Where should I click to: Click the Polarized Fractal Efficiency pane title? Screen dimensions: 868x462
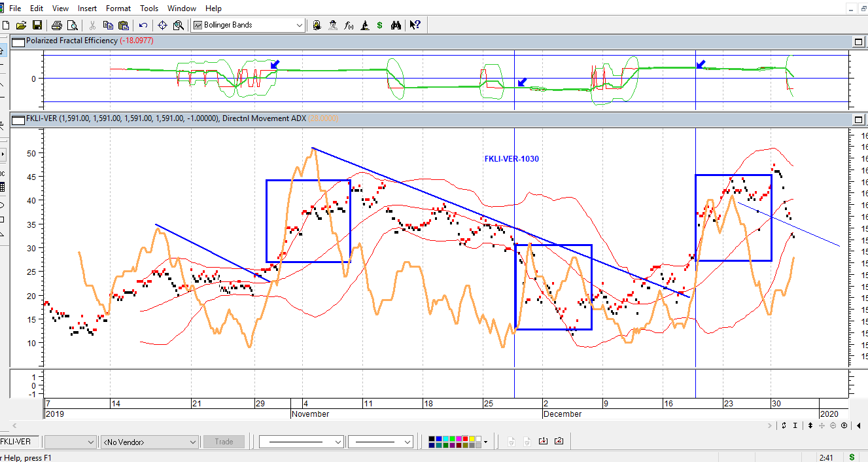[x=72, y=41]
